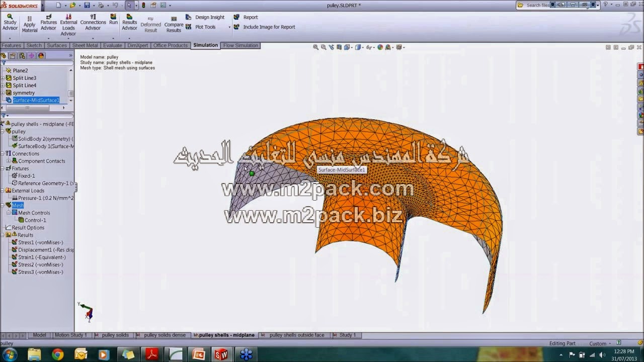Screen dimensions: 644x362
Task: Click Zoom to Fit in view toolbar
Action: coord(315,47)
